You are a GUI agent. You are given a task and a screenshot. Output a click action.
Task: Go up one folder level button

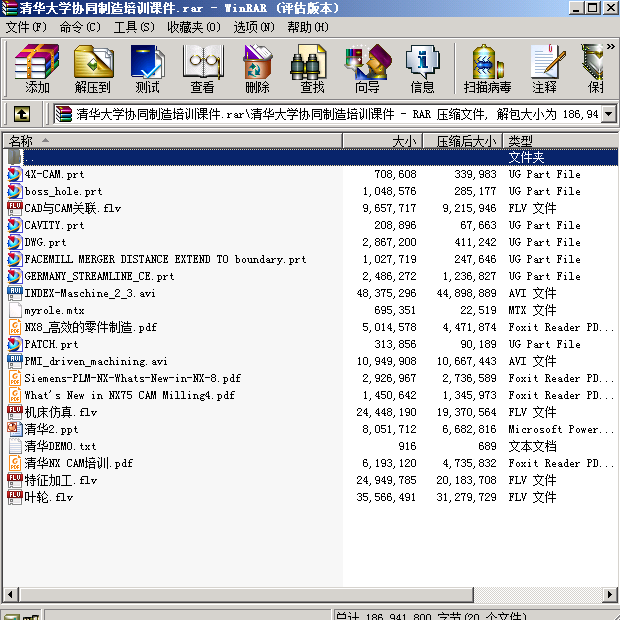click(x=22, y=114)
